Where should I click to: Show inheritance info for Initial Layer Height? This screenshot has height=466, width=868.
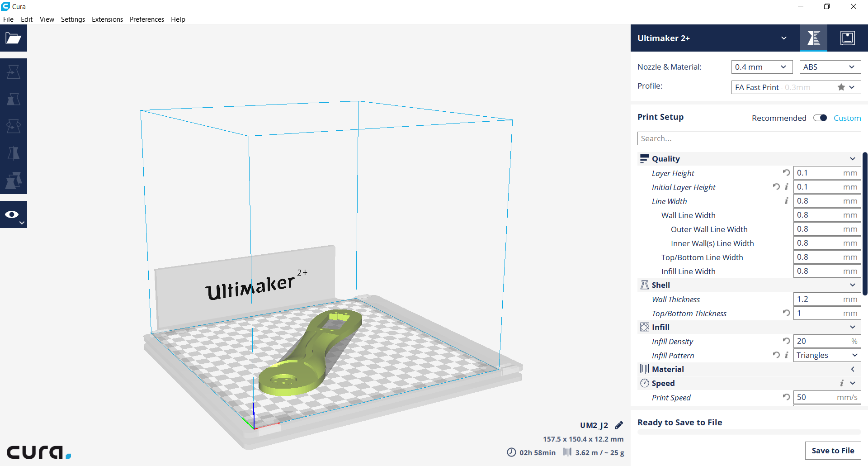coord(787,187)
